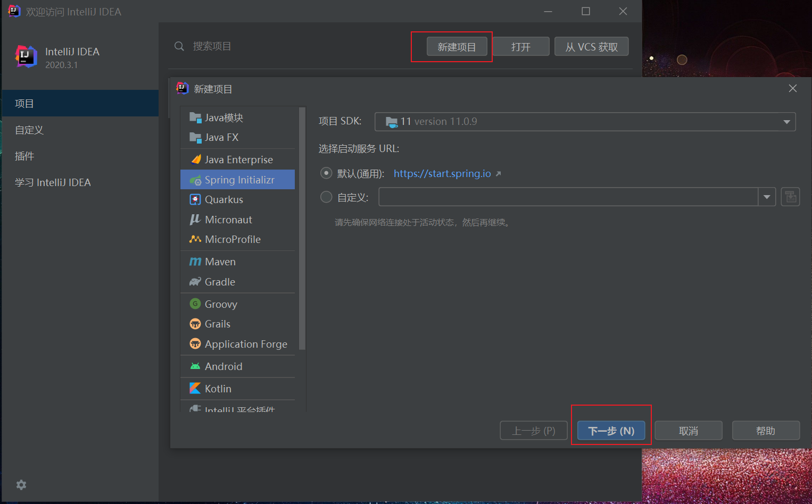The height and width of the screenshot is (504, 812).
Task: Click the 从 VCS 获取 button
Action: [592, 47]
